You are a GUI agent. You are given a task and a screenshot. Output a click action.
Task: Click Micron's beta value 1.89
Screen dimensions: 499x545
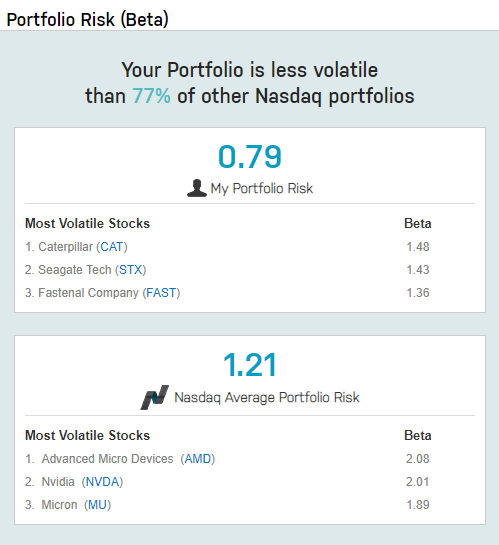pyautogui.click(x=418, y=505)
